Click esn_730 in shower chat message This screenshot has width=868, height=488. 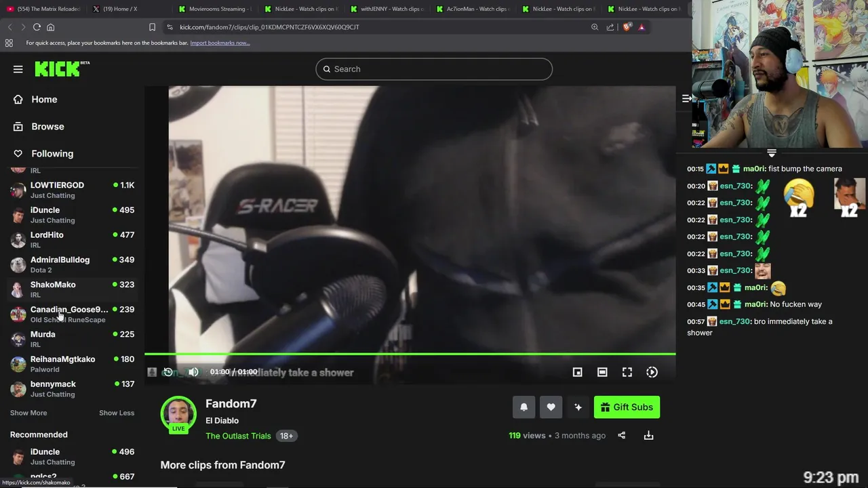click(x=735, y=321)
